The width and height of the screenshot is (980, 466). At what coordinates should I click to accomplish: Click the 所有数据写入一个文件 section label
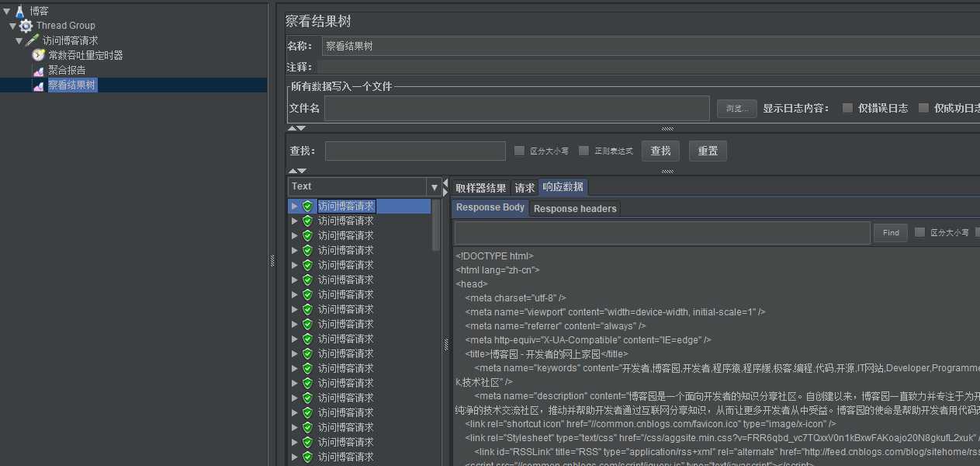(x=341, y=86)
